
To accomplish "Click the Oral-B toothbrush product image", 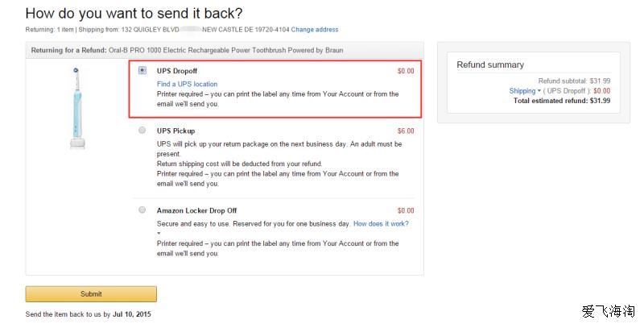I will 76,108.
